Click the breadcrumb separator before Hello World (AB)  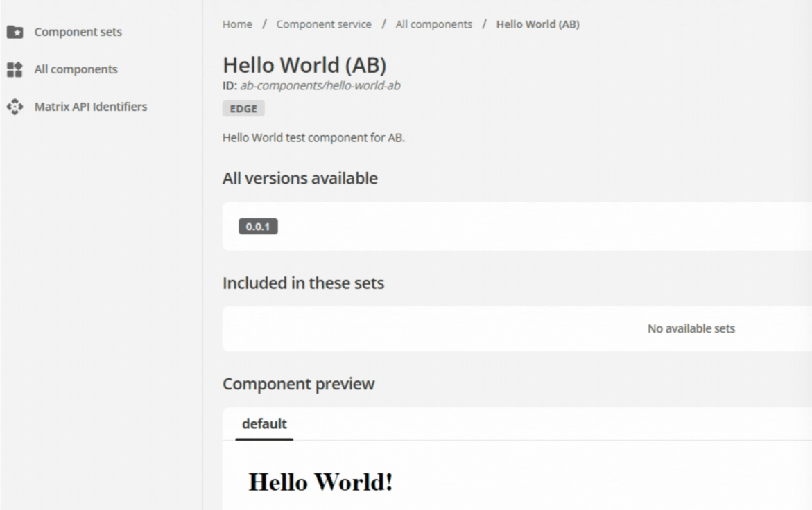coord(483,24)
